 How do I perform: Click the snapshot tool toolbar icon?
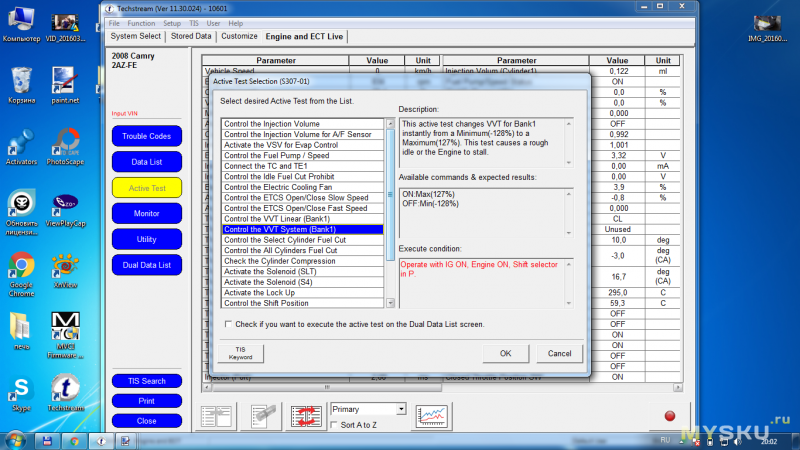(264, 416)
